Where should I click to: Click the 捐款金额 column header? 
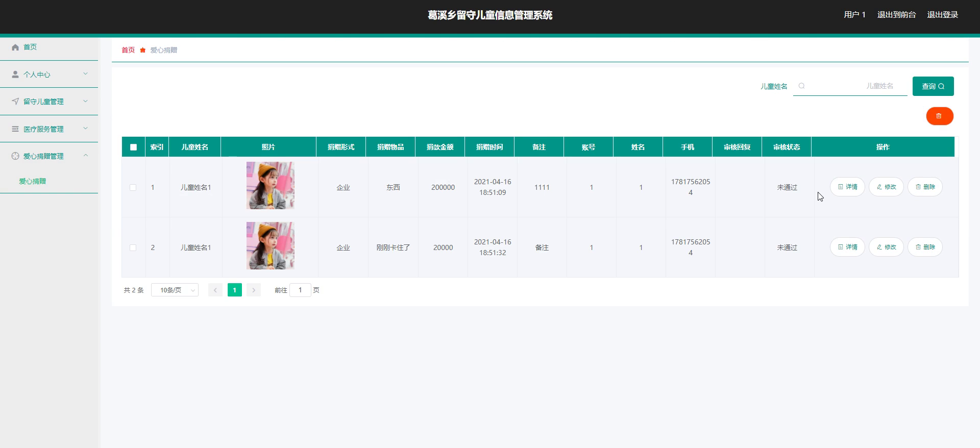440,147
